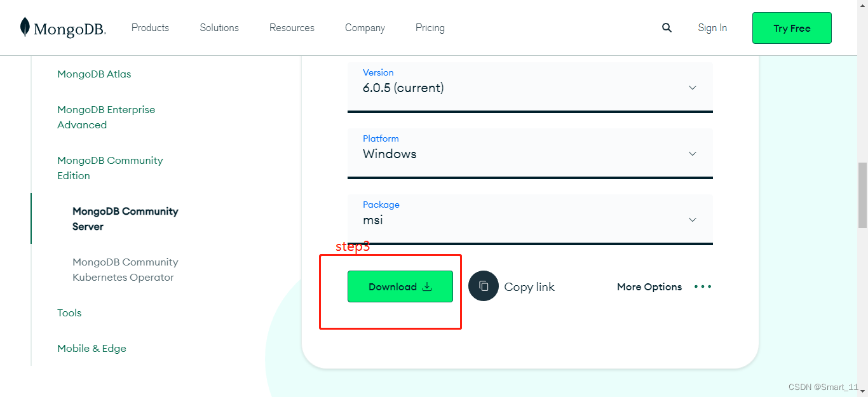Open MongoDB Community Edition sidebar link
The width and height of the screenshot is (868, 397).
[x=110, y=168]
